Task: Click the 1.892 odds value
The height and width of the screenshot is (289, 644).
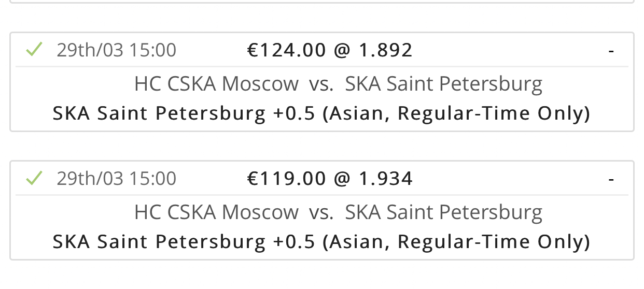Action: [x=386, y=50]
